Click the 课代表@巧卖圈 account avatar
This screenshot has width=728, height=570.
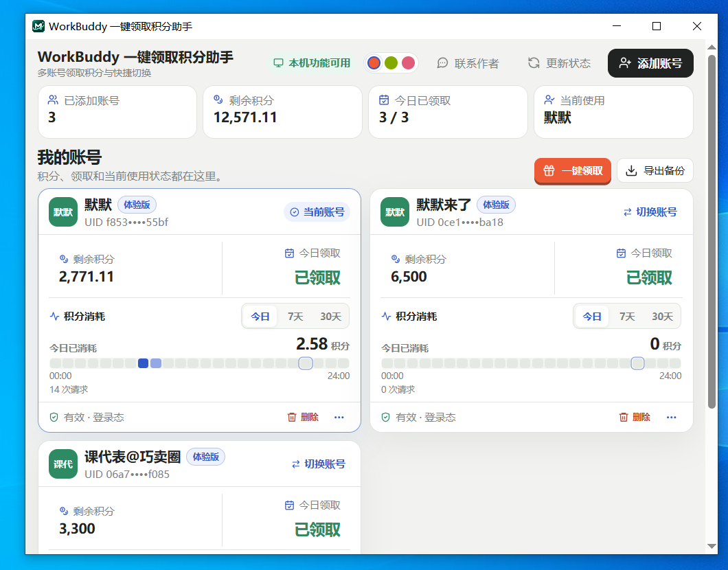click(x=63, y=464)
